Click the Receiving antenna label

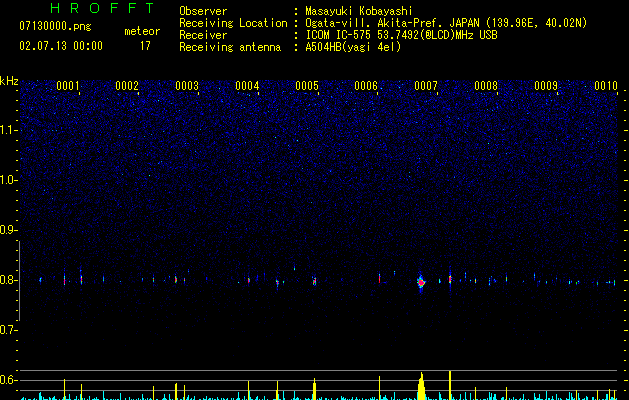[x=230, y=47]
